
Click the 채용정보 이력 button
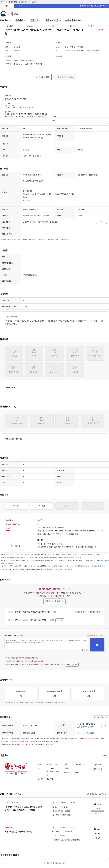[x=98, y=769]
